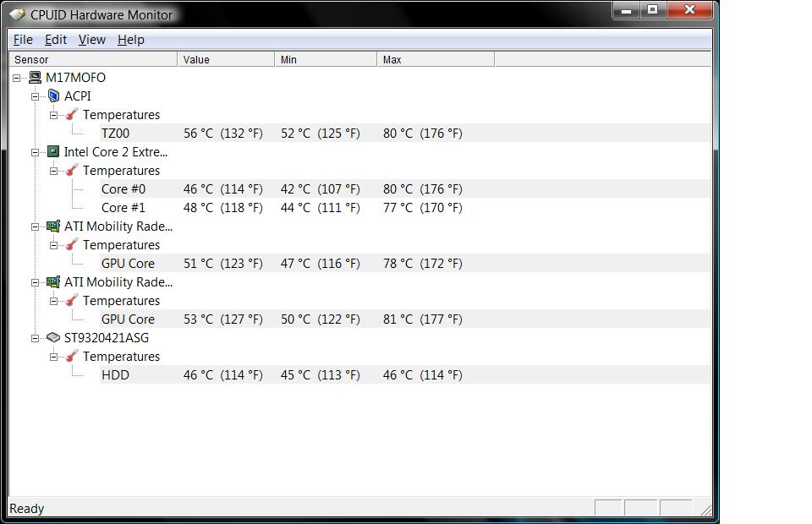Close the Hardware Monitor window

pos(690,10)
